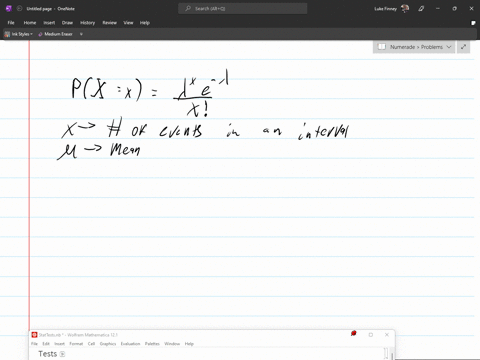The height and width of the screenshot is (360, 480).
Task: Click the notebook icon beside Numerade
Action: pyautogui.click(x=382, y=47)
